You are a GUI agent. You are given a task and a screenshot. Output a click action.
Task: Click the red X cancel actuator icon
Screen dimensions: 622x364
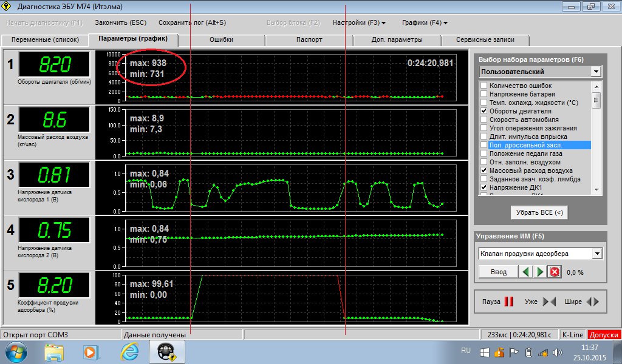click(555, 272)
